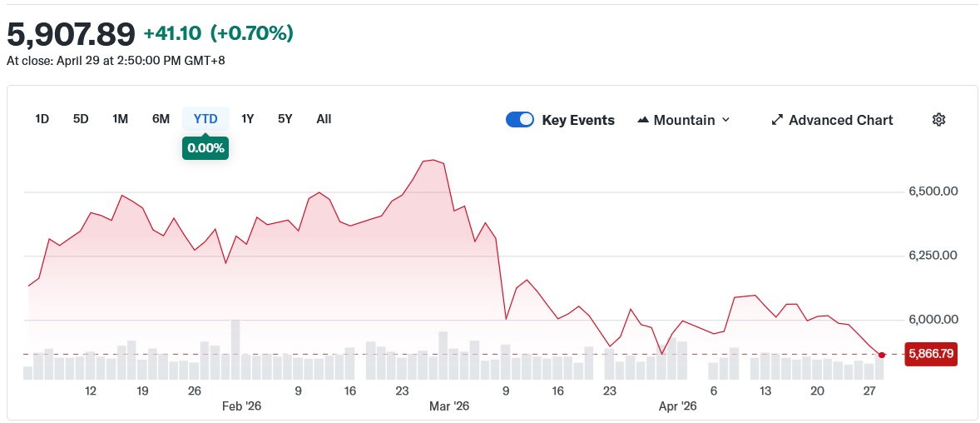980x423 pixels.
Task: Expand the Mountain chart style dropdown chevron
Action: tap(725, 120)
